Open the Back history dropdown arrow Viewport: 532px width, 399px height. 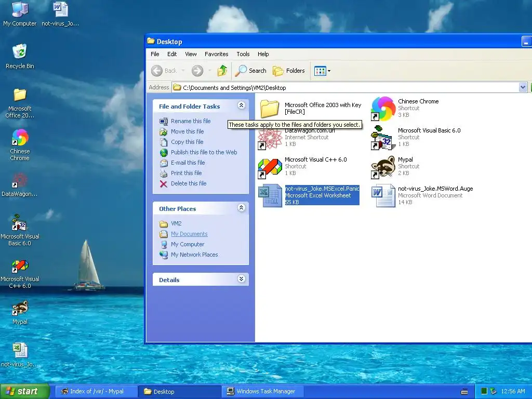pos(183,71)
